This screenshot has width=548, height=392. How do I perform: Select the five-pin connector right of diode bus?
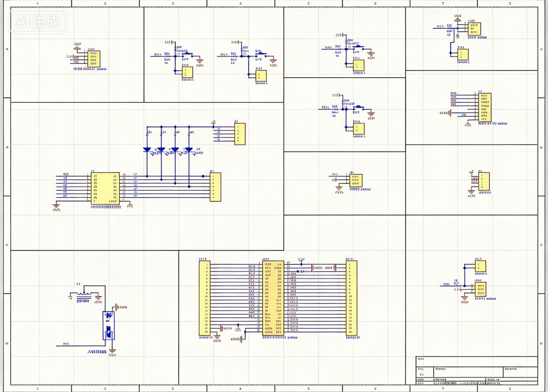[240, 134]
